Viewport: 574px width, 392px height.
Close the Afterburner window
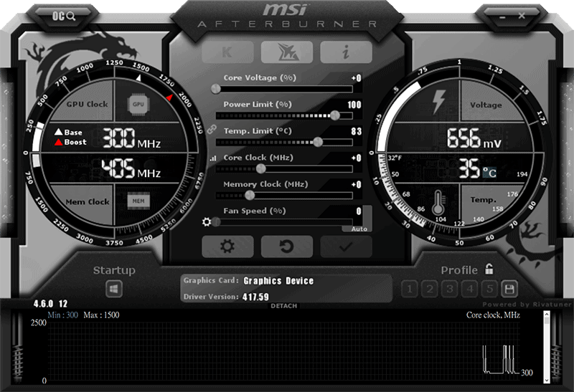pyautogui.click(x=522, y=16)
